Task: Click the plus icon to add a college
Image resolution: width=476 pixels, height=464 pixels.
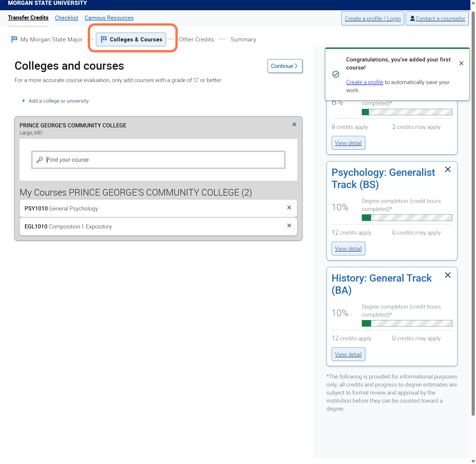Action: [23, 101]
